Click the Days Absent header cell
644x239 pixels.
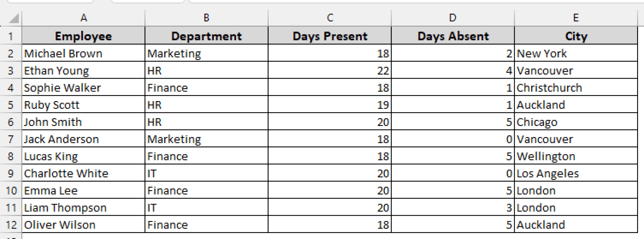453,36
